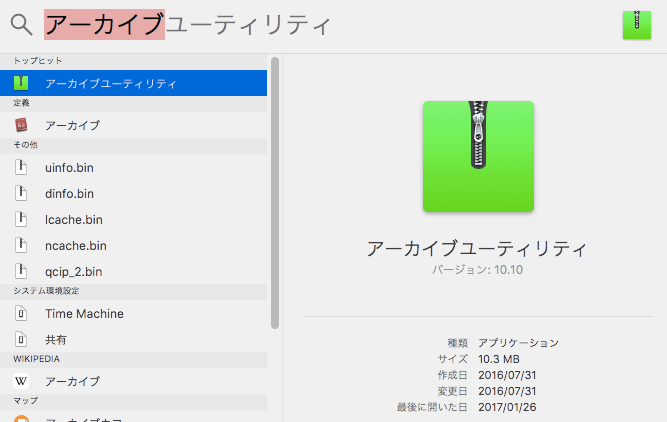Select the アーカイブユーティリティ top hit row
This screenshot has width=667, height=422.
pos(134,83)
